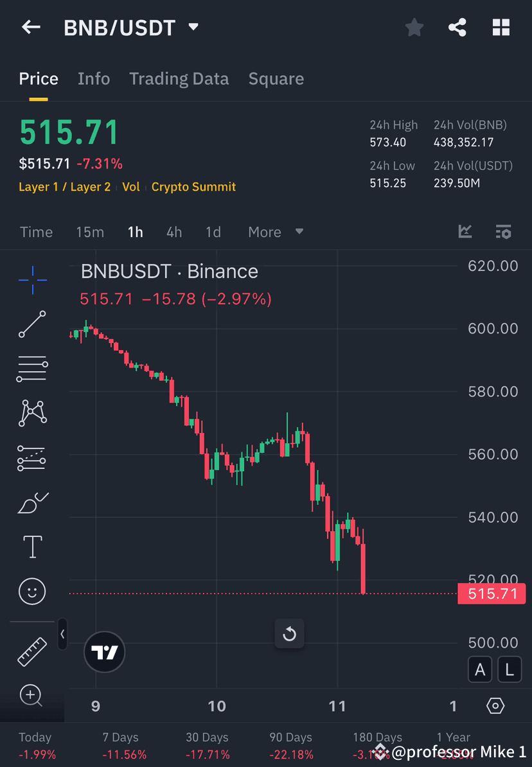This screenshot has width=532, height=767.
Task: Add BNB/USDT to favorites via star
Action: coord(414,27)
